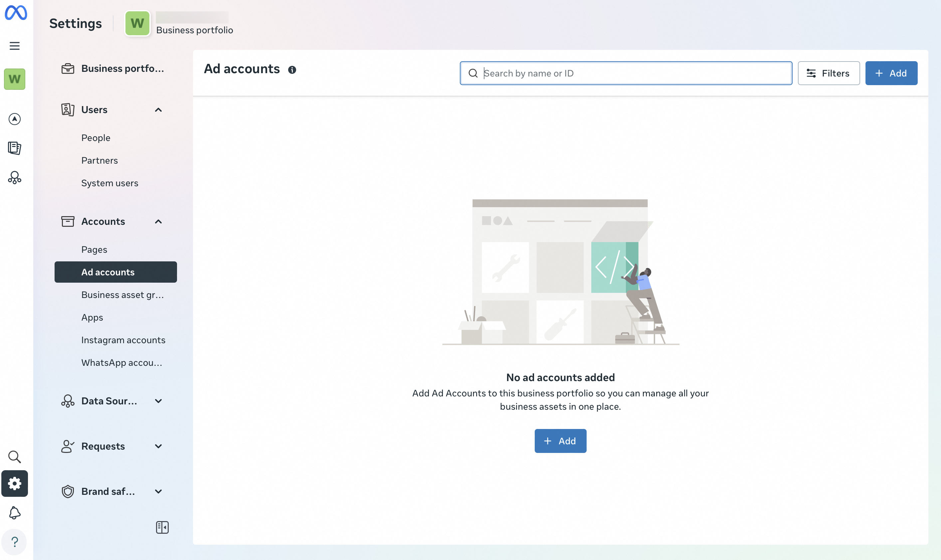941x560 pixels.
Task: Click the Ad accounts info icon
Action: pyautogui.click(x=292, y=70)
